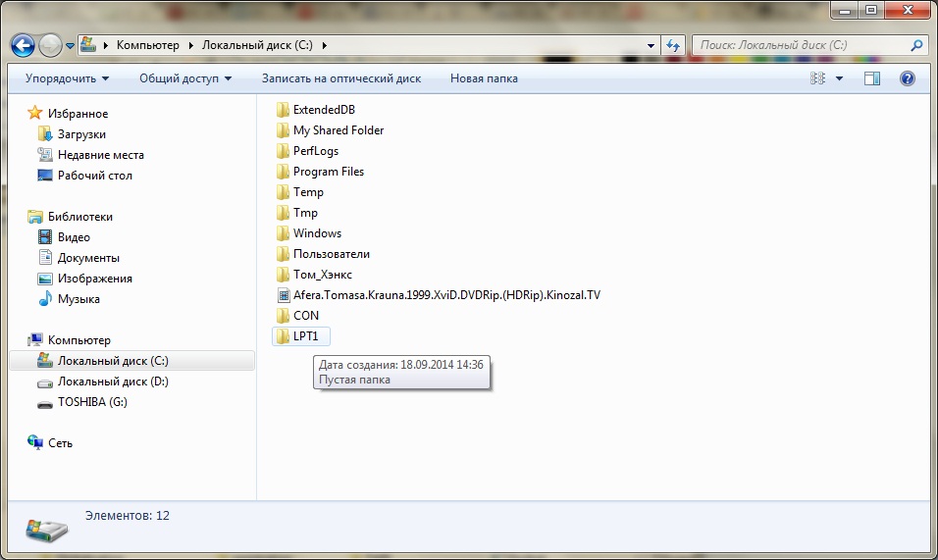Open Локальный диск (D:) in navigation pane

pos(113,382)
